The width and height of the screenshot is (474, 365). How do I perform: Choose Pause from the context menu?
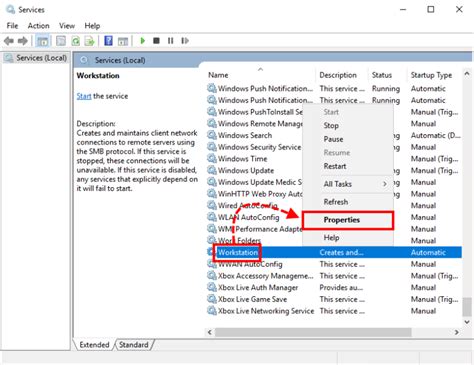(348, 139)
